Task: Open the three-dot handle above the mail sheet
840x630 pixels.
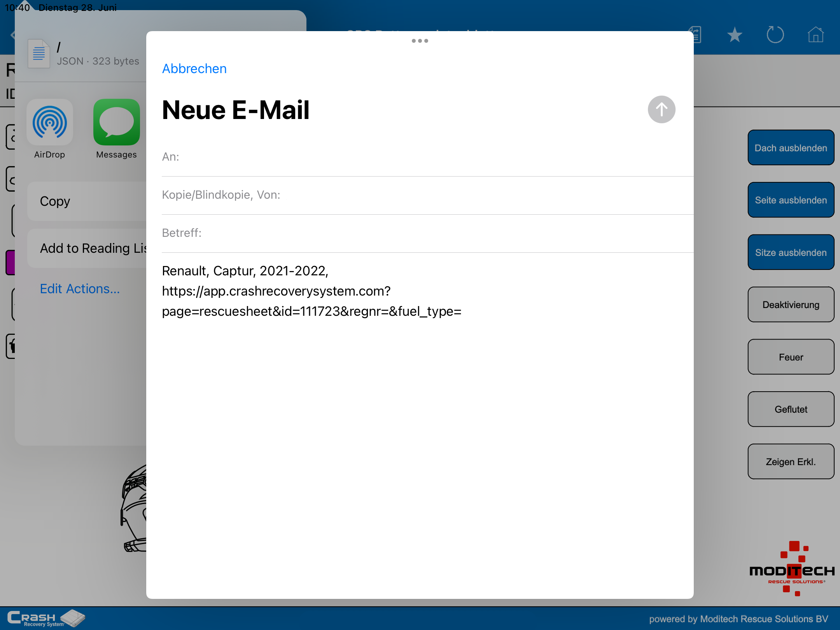Action: pyautogui.click(x=420, y=41)
